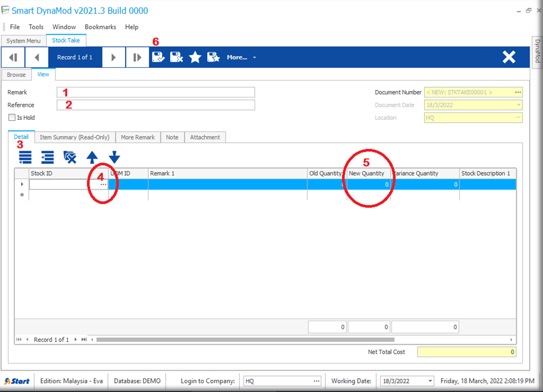
Task: Open Stock ID lookup ellipsis button
Action: (103, 185)
